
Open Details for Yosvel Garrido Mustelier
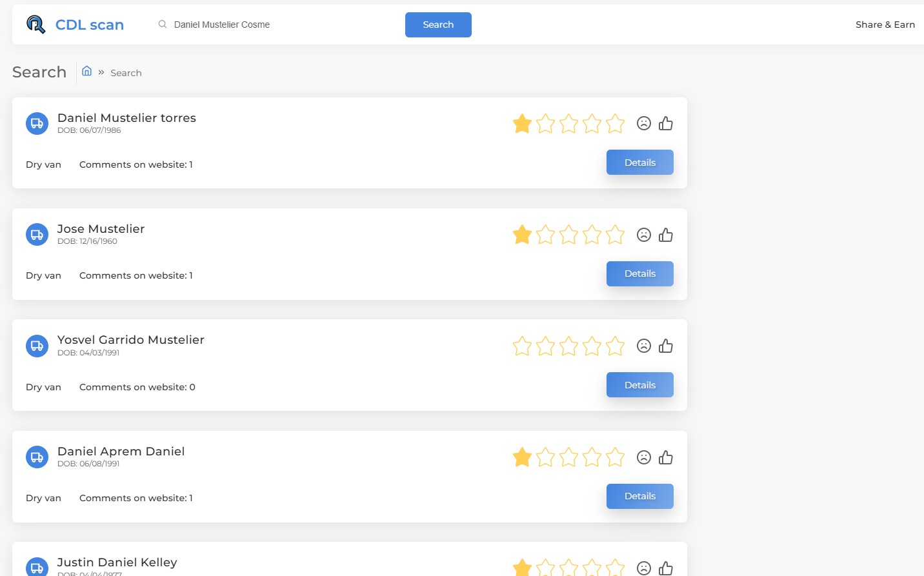[639, 385]
